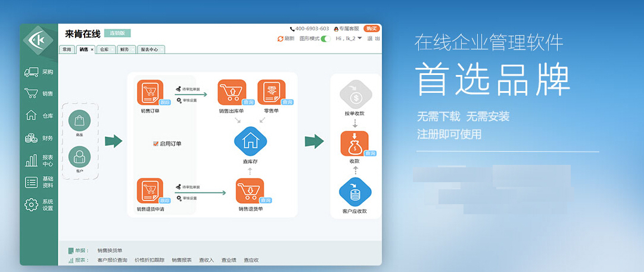The height and width of the screenshot is (272, 644).
Task: Switch to the 报表中心 tab
Action: point(151,49)
